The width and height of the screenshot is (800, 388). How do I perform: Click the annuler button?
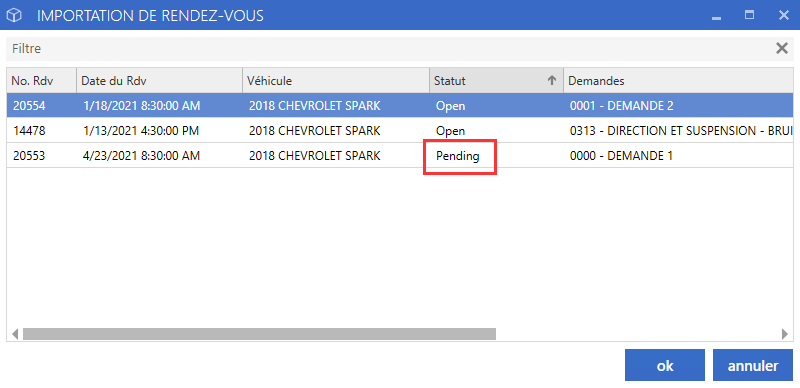753,365
